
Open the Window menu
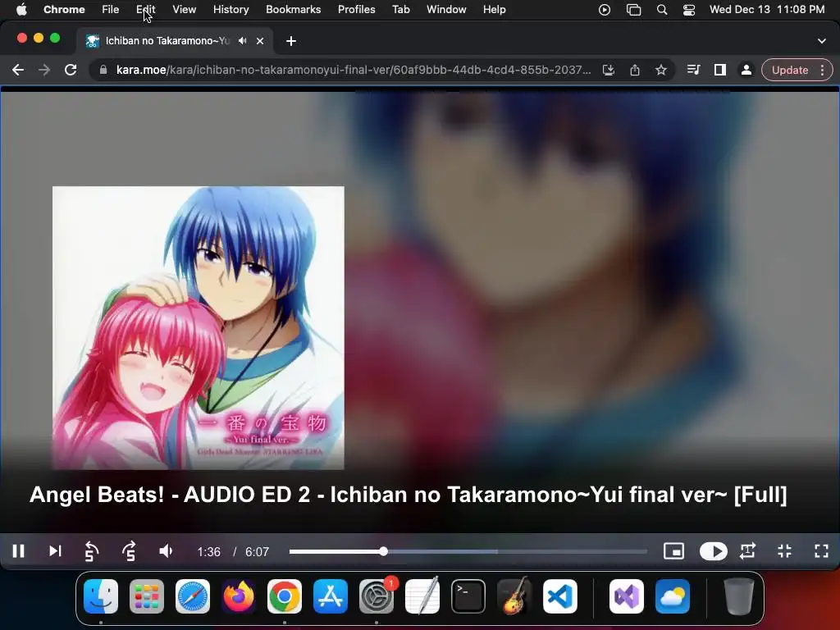tap(446, 9)
